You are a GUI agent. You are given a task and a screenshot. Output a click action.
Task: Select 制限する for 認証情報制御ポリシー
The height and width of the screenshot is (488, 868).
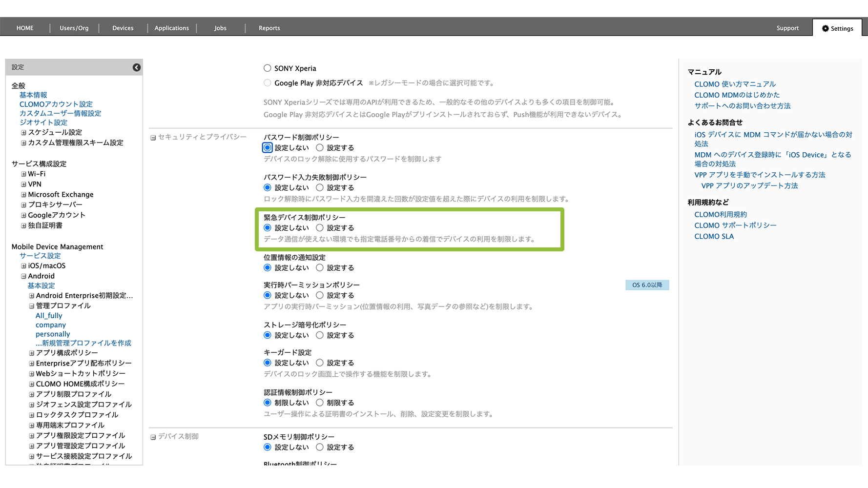pos(320,403)
